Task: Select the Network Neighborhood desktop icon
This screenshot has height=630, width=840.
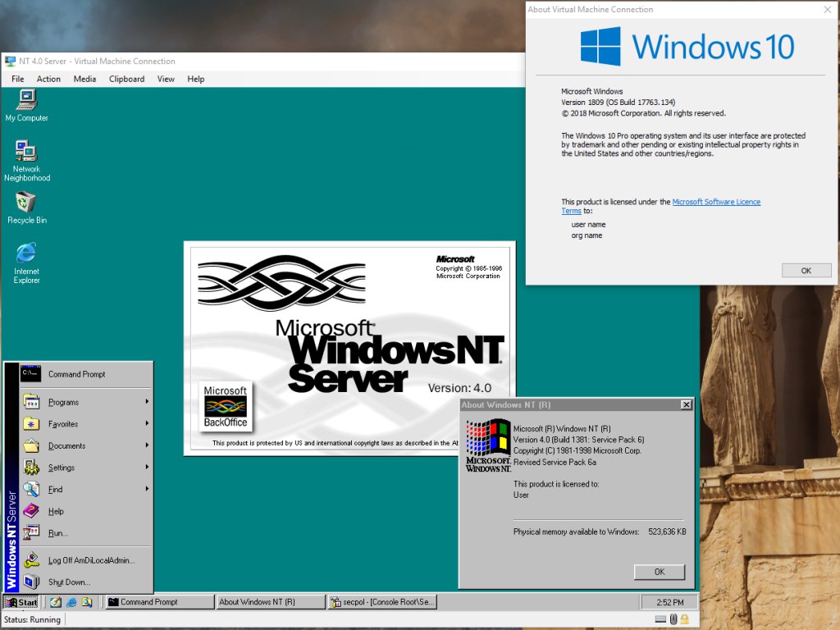Action: click(27, 161)
